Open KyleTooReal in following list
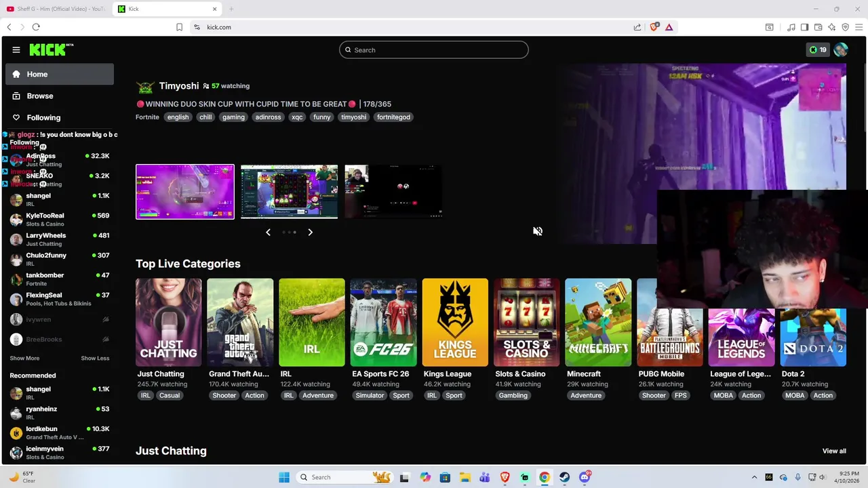The image size is (868, 488). click(x=60, y=220)
